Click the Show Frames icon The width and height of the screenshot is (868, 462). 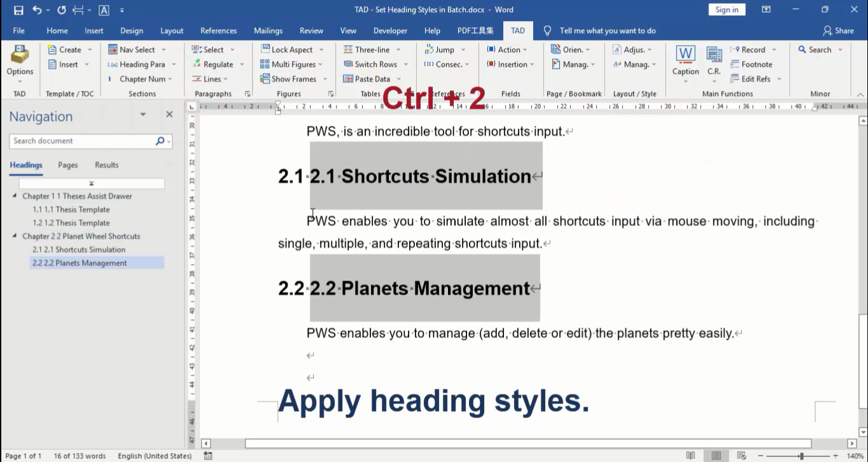[x=264, y=79]
